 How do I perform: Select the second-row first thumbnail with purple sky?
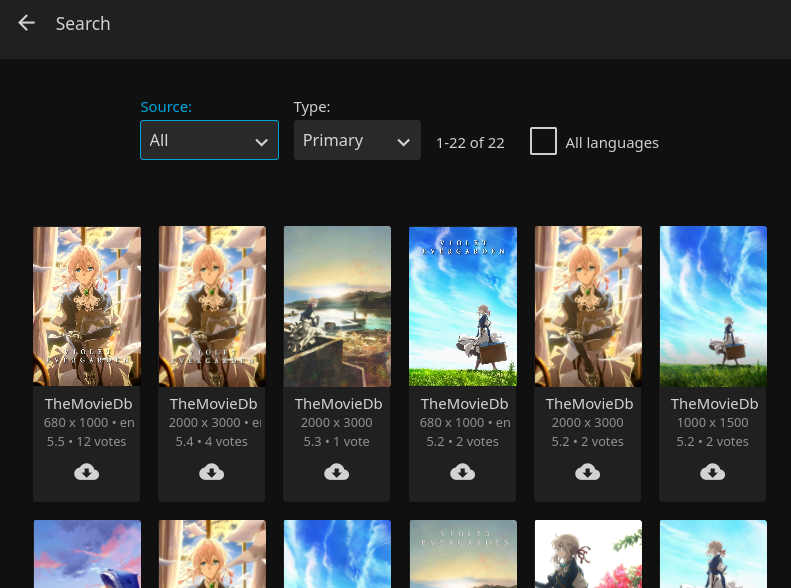(87, 554)
